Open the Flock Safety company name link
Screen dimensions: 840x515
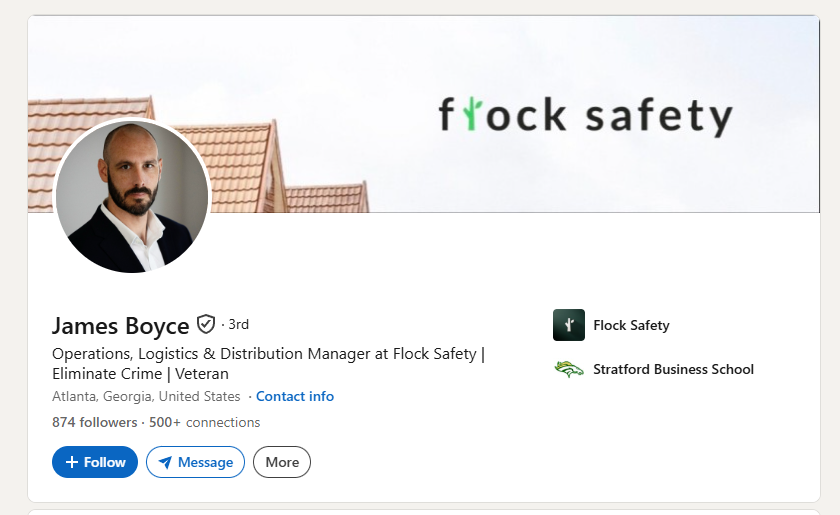(x=631, y=325)
